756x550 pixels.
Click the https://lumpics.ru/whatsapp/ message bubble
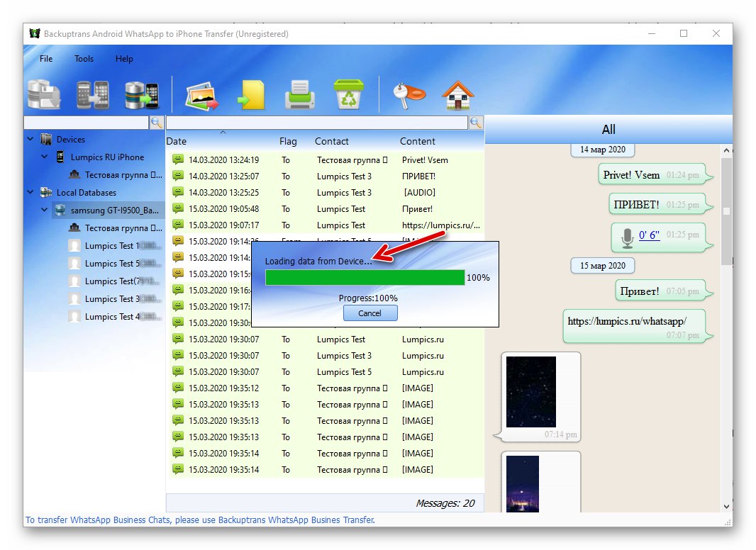tap(634, 326)
